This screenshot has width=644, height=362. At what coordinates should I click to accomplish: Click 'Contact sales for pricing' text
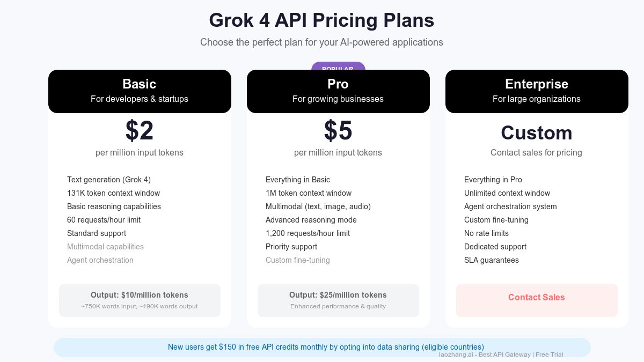(536, 152)
